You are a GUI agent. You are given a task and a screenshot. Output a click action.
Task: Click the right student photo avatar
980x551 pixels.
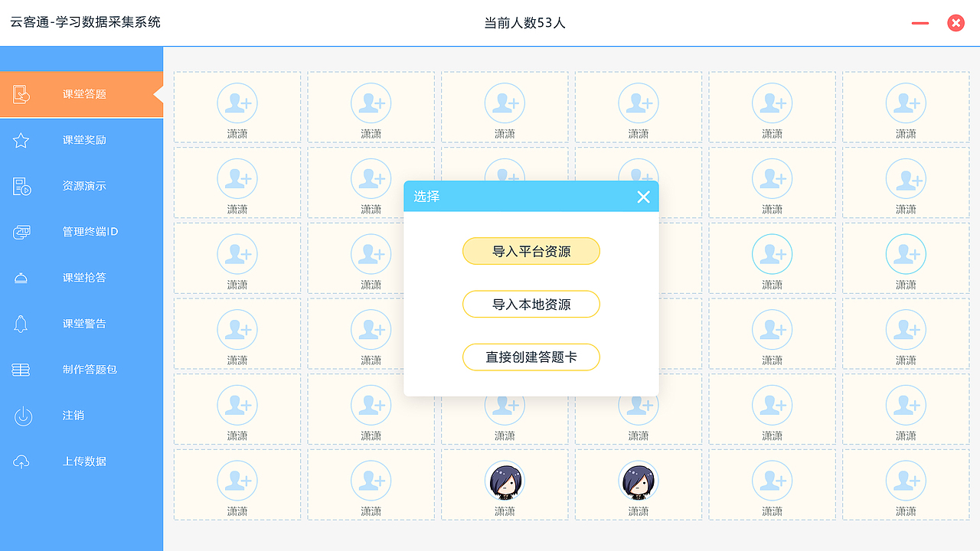[639, 481]
